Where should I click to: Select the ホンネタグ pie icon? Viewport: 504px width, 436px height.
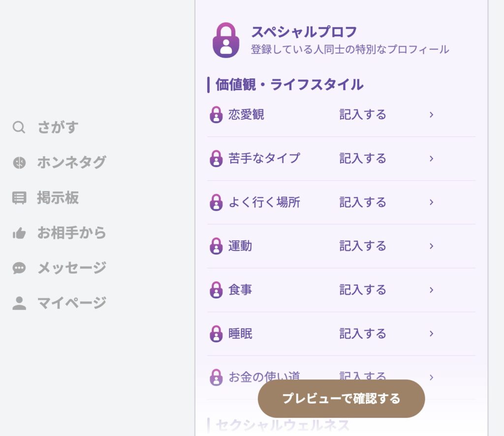19,162
